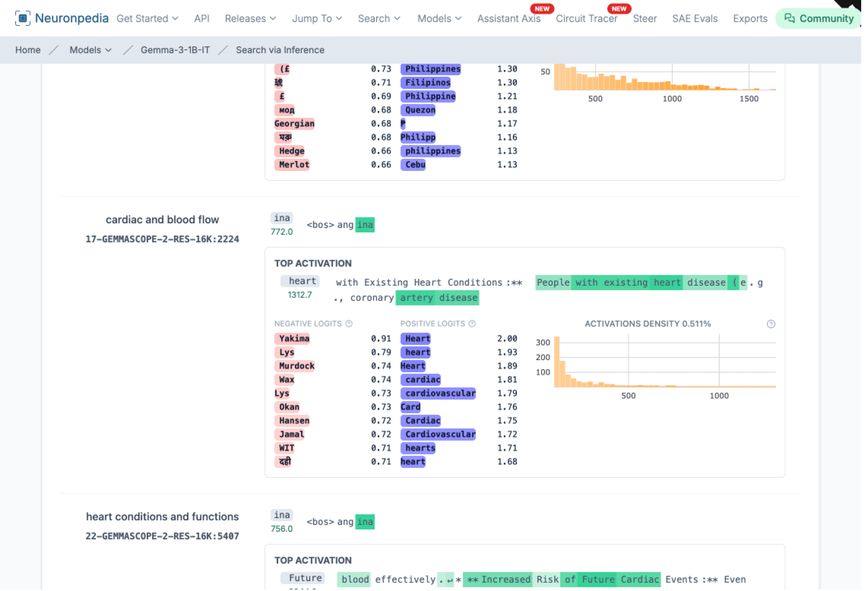Click the NEW badge above Circuit Tracer
The width and height of the screenshot is (868, 591).
[619, 8]
